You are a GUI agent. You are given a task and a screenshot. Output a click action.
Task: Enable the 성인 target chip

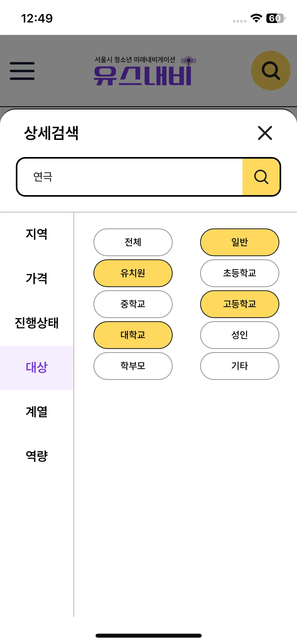240,335
